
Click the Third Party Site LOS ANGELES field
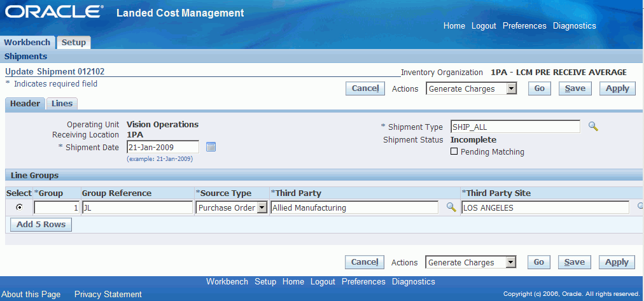pyautogui.click(x=545, y=208)
